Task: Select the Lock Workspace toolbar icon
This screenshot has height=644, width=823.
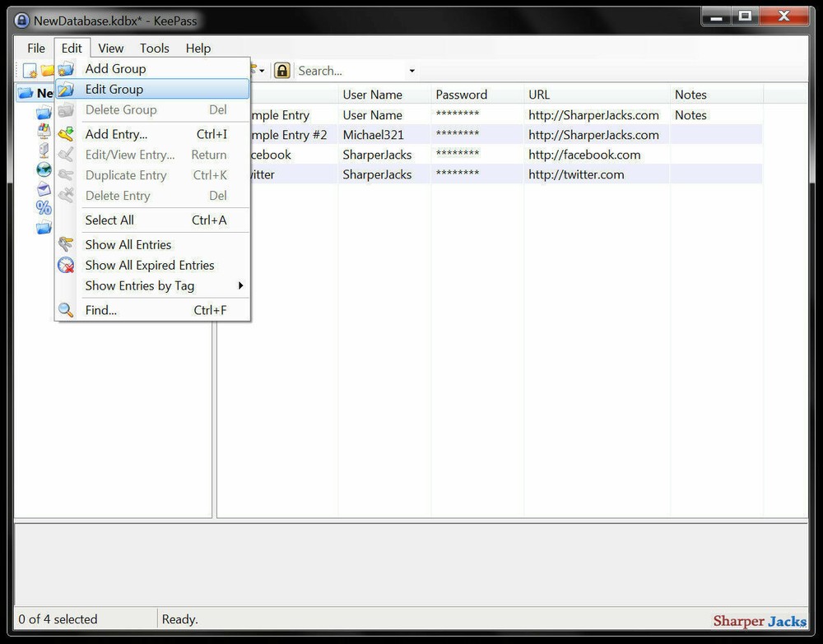Action: tap(281, 70)
